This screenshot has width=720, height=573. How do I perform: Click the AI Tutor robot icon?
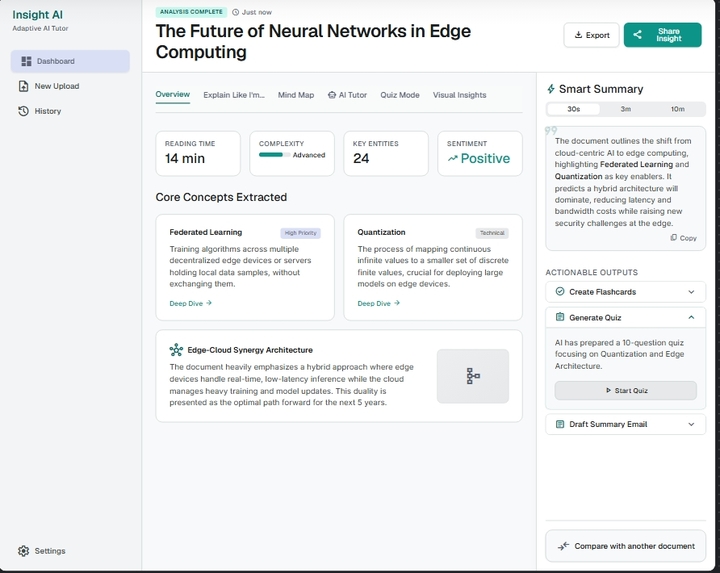[x=332, y=95]
